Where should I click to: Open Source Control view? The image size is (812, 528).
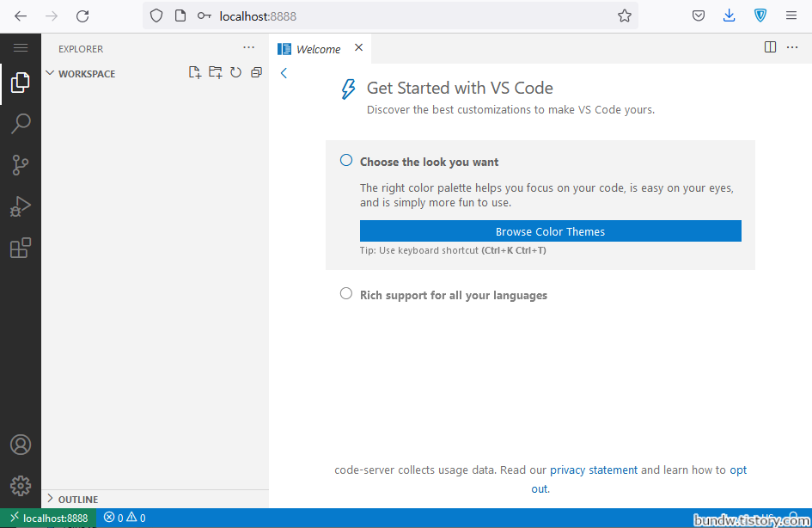click(21, 165)
